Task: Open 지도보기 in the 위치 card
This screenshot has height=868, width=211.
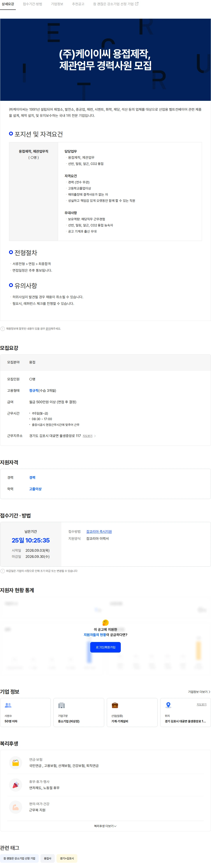Action: click(202, 705)
